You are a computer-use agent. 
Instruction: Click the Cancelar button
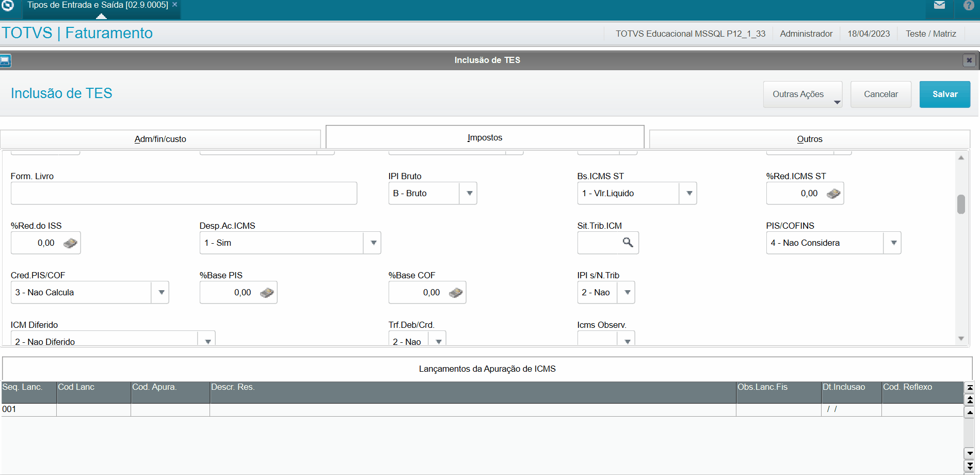880,94
